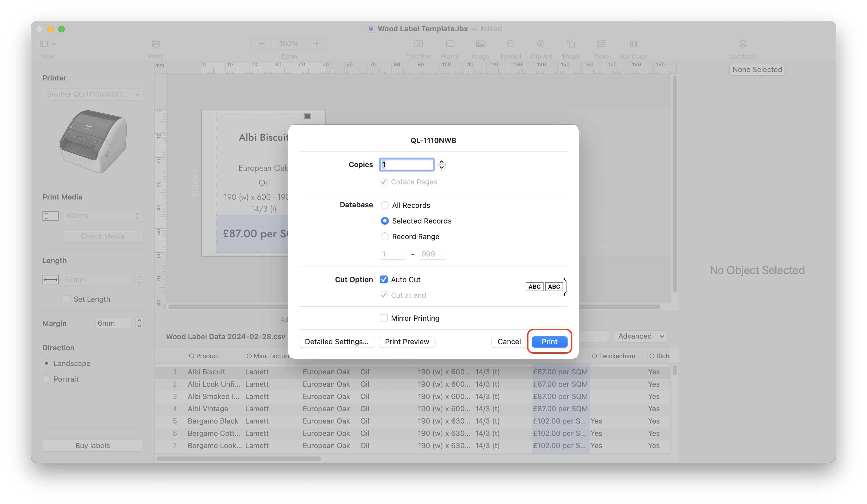Open the Symbol tool icon
867x504 pixels.
pos(510,44)
